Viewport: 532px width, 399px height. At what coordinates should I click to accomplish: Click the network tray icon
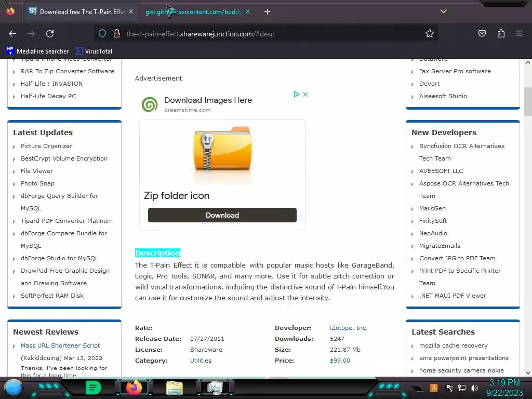coord(462,388)
